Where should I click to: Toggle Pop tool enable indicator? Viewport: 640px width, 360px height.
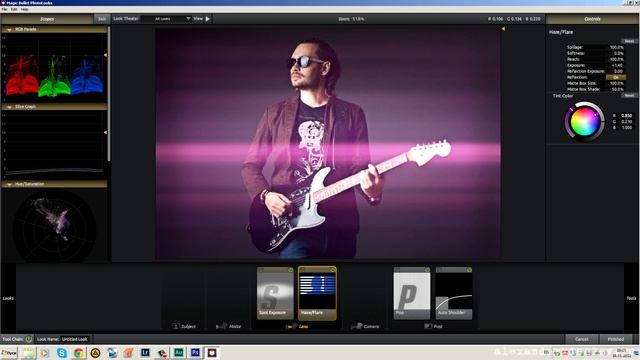(x=427, y=270)
